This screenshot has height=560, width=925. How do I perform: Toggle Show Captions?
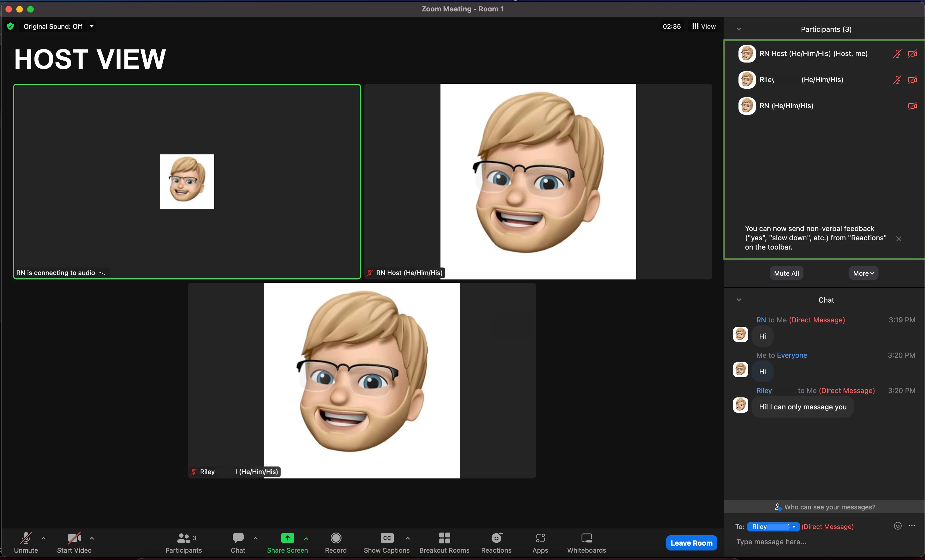pos(386,538)
